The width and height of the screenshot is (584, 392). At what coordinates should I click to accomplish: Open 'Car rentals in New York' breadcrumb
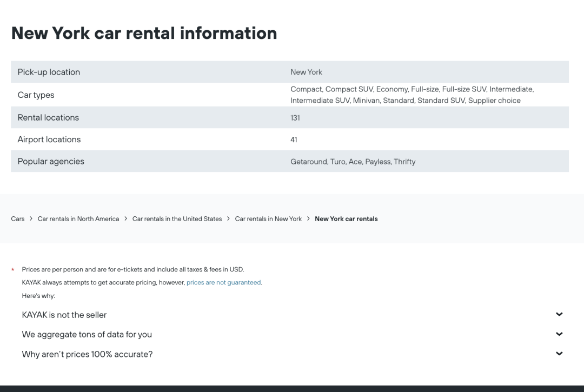[x=268, y=219]
